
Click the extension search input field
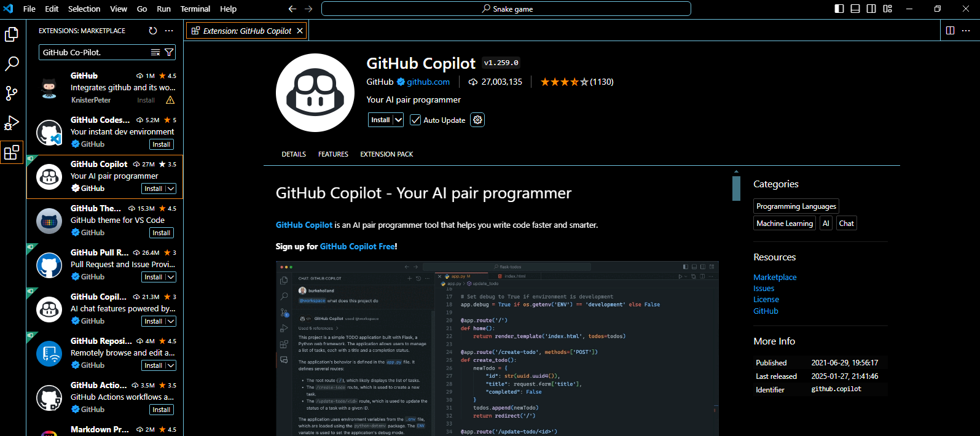pyautogui.click(x=92, y=52)
